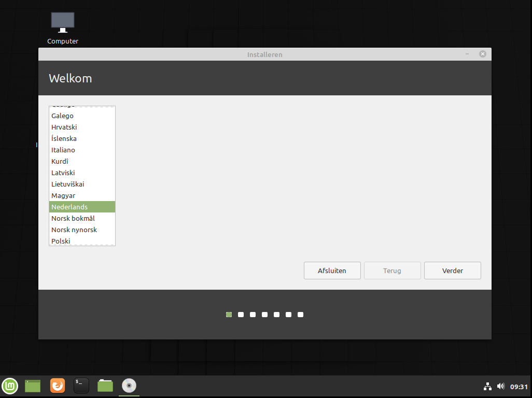Choose Polski from the language list
The width and height of the screenshot is (532, 398).
coord(61,241)
